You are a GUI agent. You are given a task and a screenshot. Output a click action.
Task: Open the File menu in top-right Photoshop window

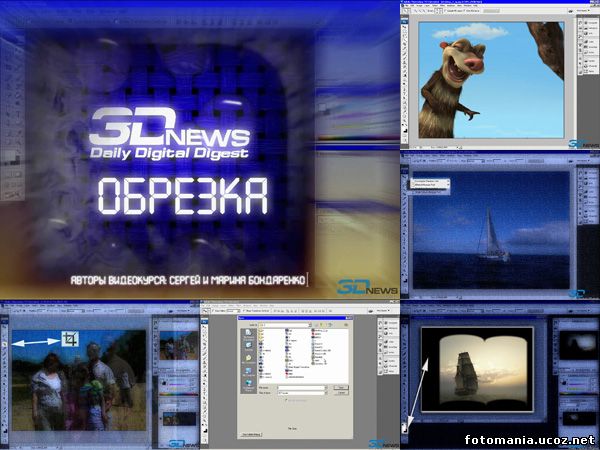pos(407,5)
